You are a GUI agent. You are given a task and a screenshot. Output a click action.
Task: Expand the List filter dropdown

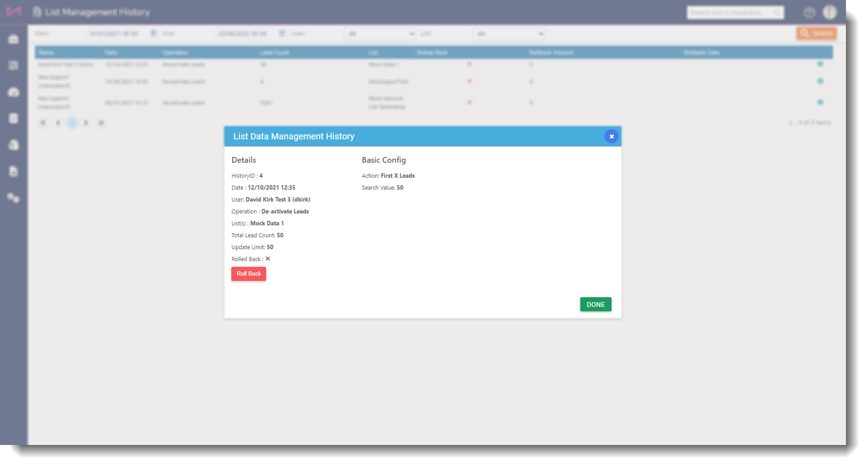(509, 34)
